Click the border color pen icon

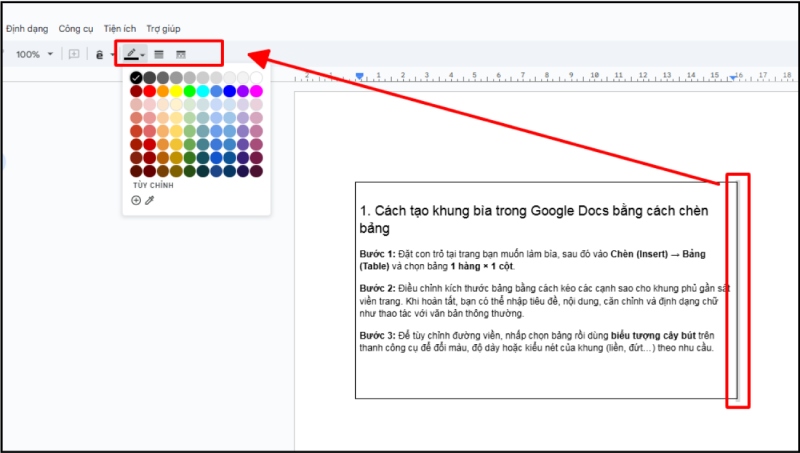point(131,54)
